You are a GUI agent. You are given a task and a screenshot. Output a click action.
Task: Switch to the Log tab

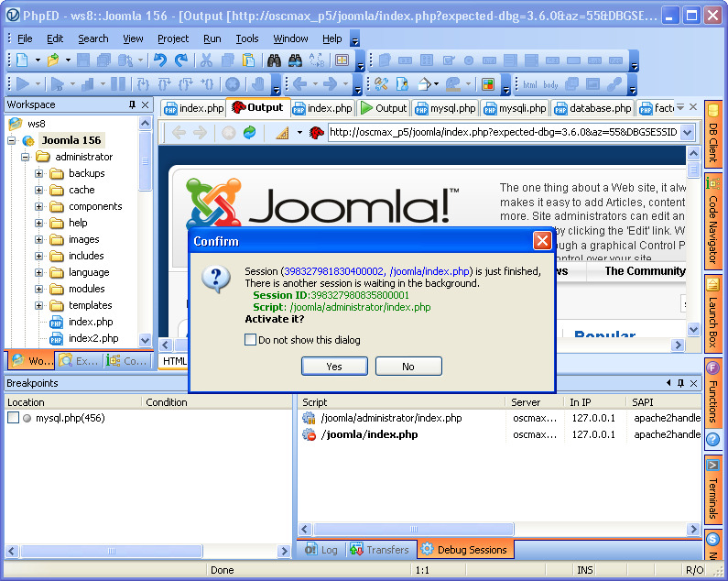[321, 550]
